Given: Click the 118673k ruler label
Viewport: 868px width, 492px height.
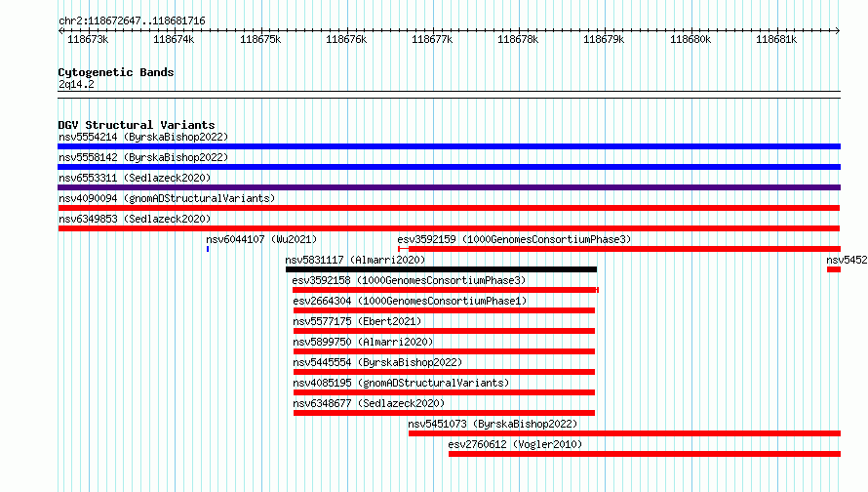Looking at the screenshot, I should (x=88, y=39).
